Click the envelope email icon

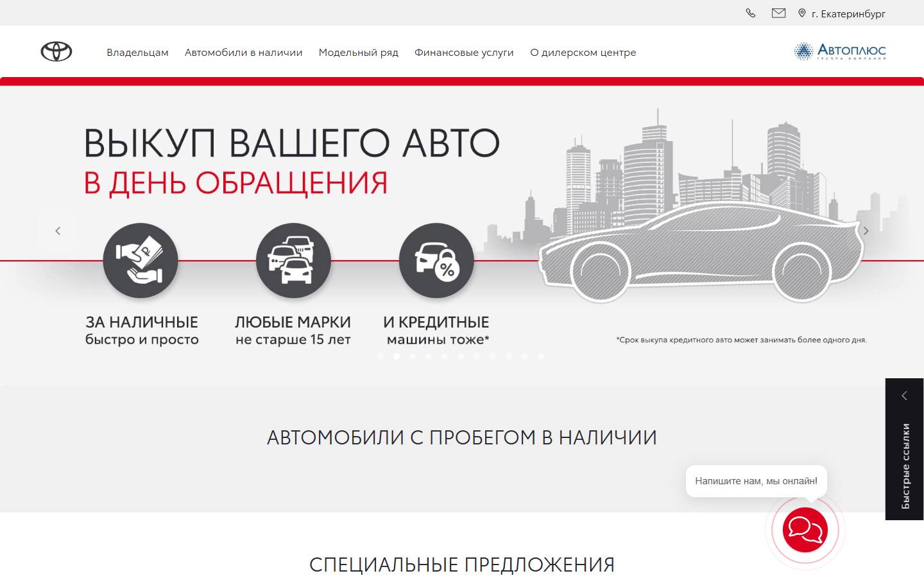(778, 13)
